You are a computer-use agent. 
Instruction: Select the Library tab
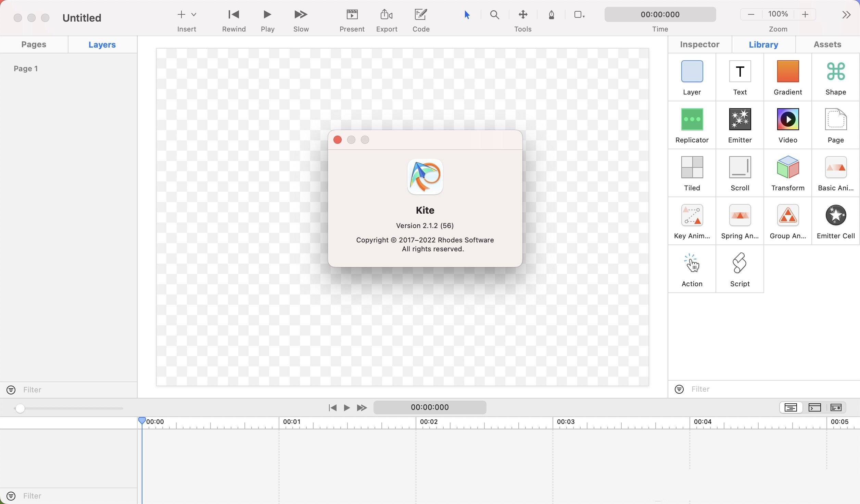763,45
